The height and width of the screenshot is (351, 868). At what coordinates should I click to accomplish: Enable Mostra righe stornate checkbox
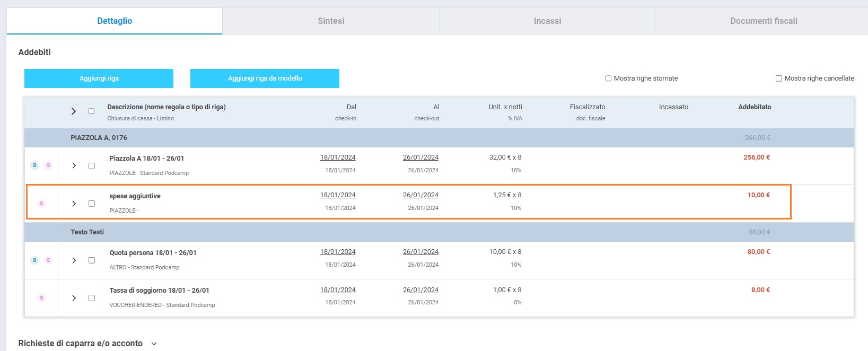pos(608,78)
